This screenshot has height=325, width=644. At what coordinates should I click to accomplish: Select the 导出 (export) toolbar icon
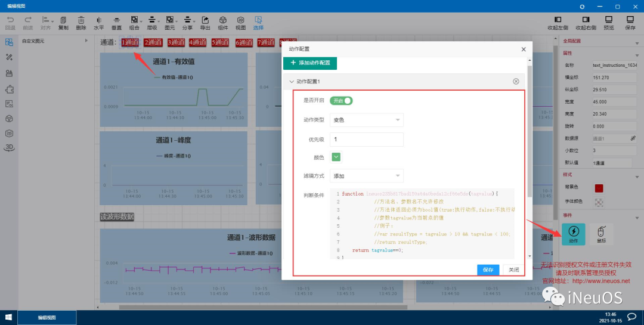click(x=205, y=23)
